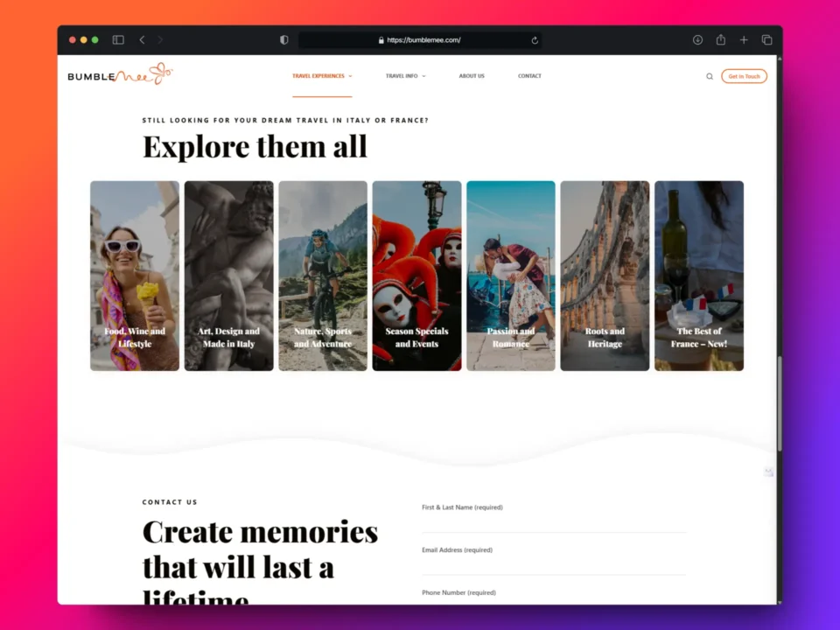The height and width of the screenshot is (630, 840).
Task: Reload the page with refresh icon
Action: (x=534, y=40)
